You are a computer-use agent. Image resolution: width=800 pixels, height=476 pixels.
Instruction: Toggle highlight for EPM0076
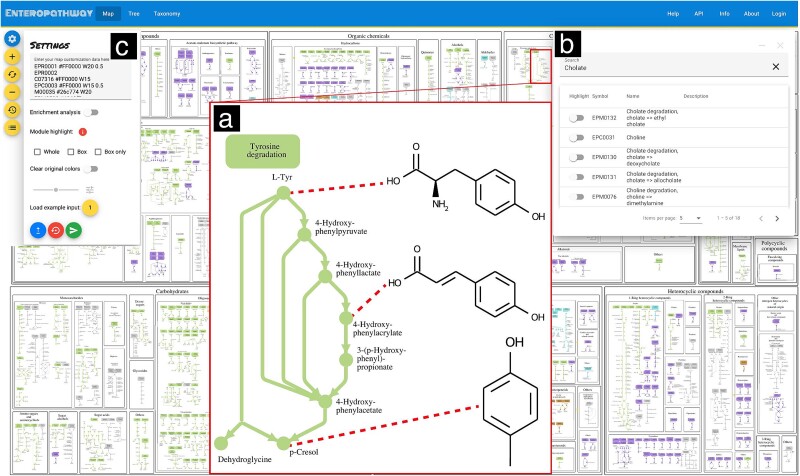577,197
